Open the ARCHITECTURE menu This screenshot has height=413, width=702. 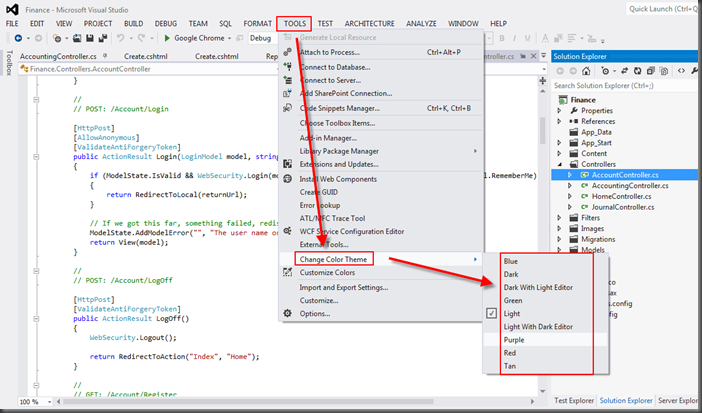click(x=369, y=23)
